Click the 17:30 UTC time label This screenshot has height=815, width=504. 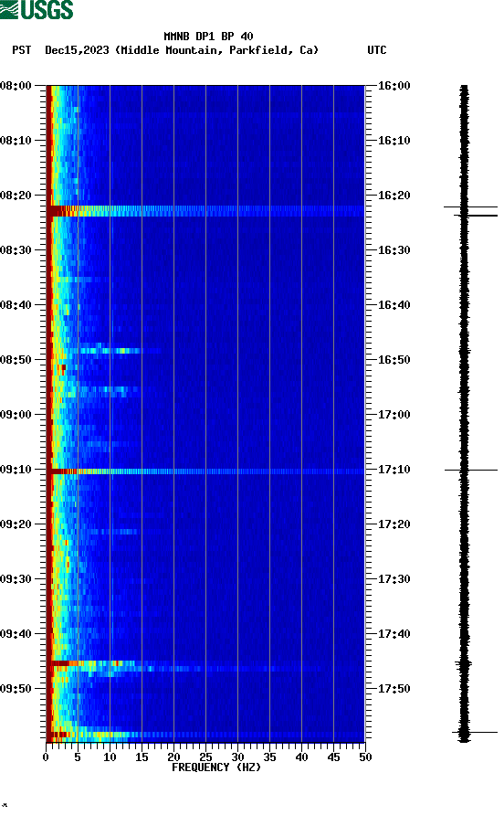(x=394, y=579)
